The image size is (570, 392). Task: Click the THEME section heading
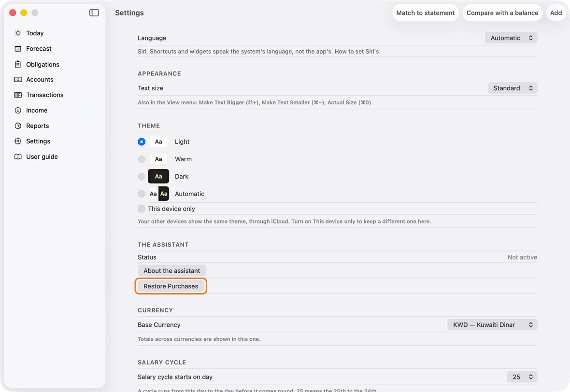point(149,126)
